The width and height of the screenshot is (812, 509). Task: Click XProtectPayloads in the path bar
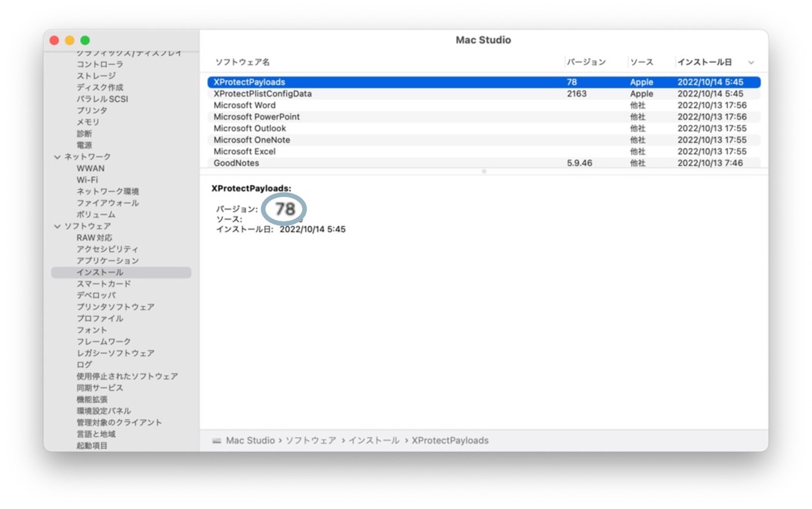pos(450,441)
